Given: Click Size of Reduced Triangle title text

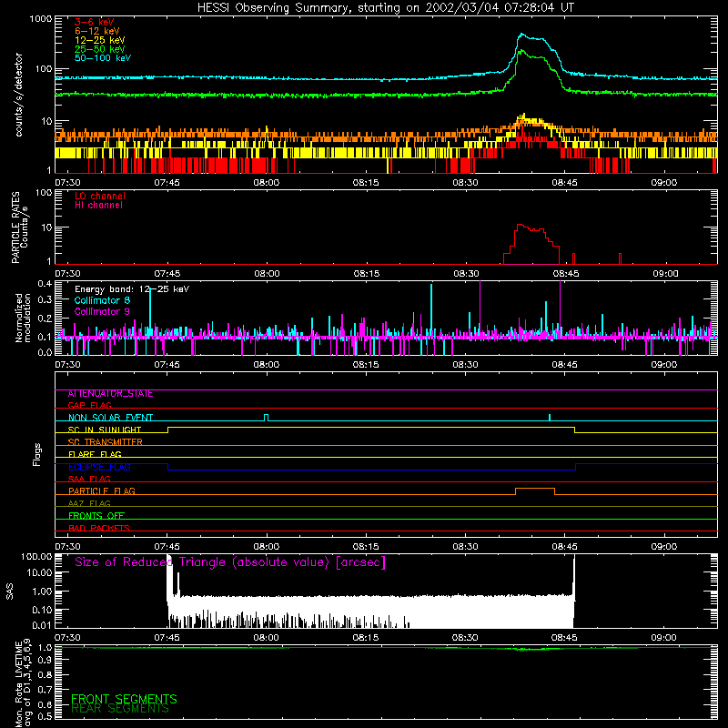Looking at the screenshot, I should coord(230,562).
